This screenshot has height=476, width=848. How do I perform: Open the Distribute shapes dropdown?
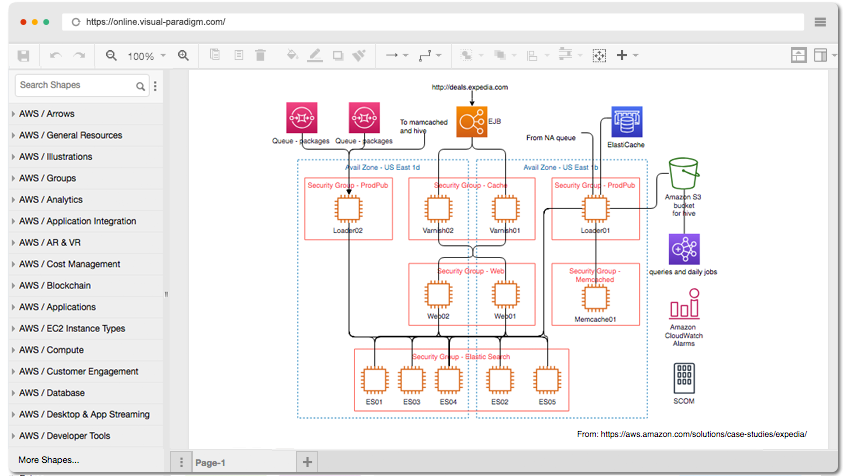click(570, 55)
